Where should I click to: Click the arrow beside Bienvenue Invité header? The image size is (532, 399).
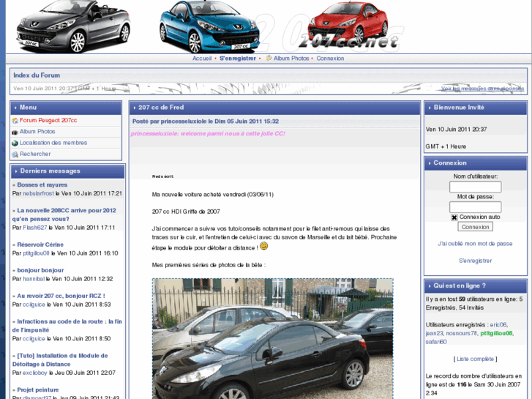(430, 108)
